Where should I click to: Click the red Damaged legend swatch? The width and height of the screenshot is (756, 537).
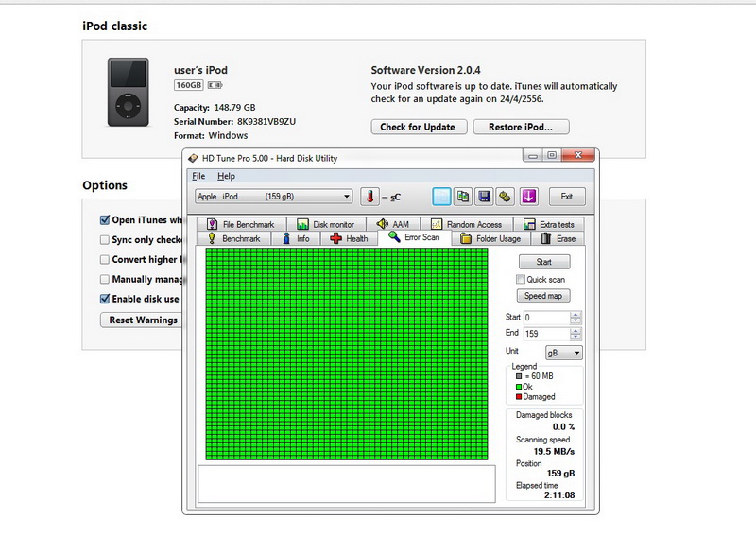[x=519, y=397]
